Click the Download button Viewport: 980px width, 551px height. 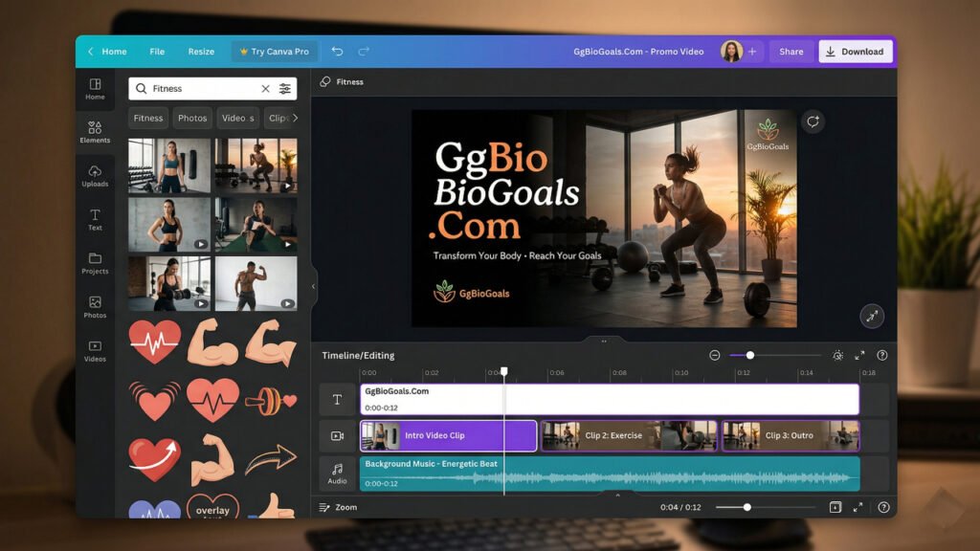point(855,51)
